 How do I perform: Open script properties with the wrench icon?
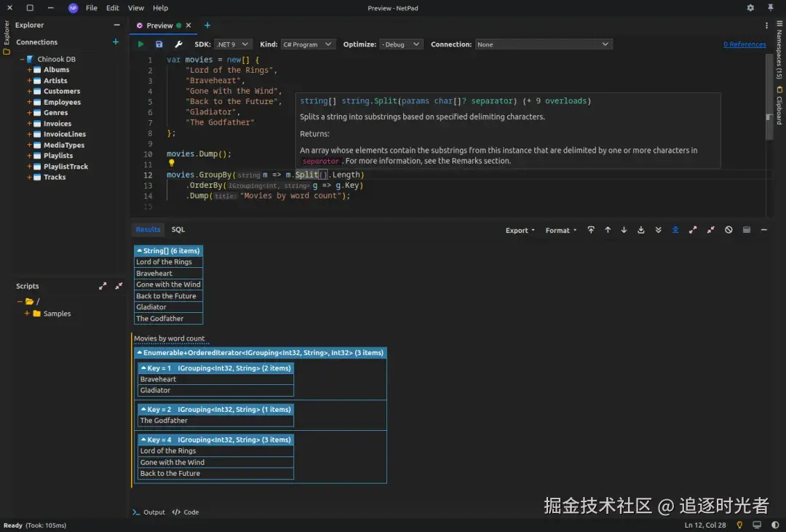[x=178, y=44]
